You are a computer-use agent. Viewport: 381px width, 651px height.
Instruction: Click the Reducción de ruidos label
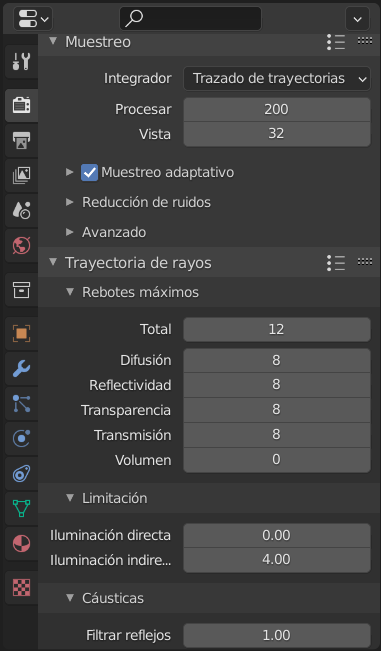click(146, 202)
